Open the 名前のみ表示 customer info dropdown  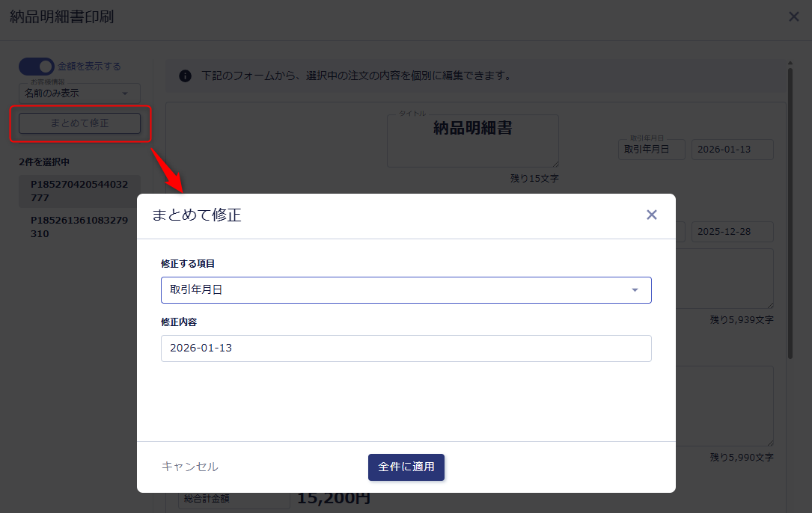click(x=79, y=93)
